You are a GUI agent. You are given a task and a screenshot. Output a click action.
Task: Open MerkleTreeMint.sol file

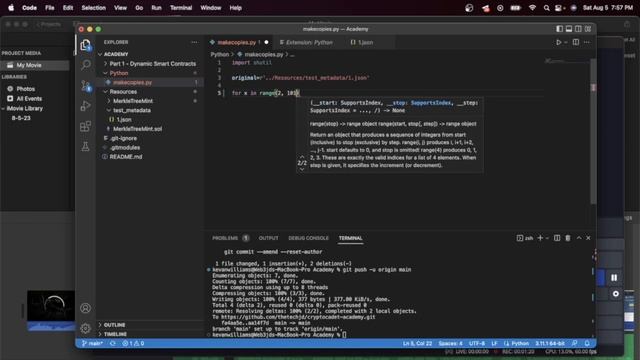point(137,129)
